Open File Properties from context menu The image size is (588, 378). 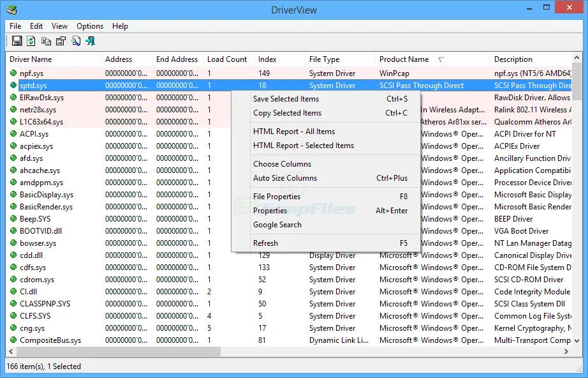coord(325,196)
